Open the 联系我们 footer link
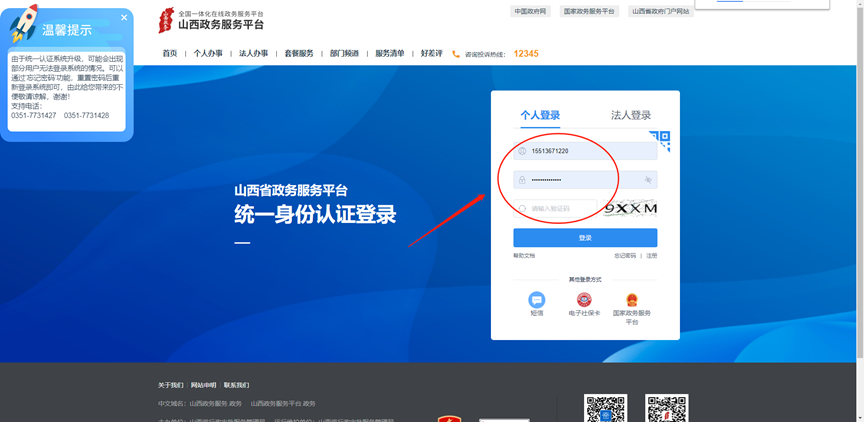 [236, 385]
